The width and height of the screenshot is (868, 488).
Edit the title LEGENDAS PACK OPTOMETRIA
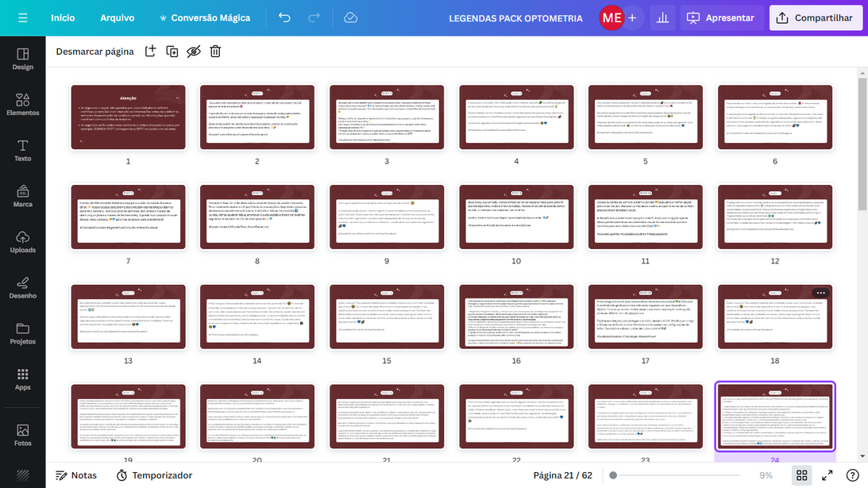tap(515, 18)
